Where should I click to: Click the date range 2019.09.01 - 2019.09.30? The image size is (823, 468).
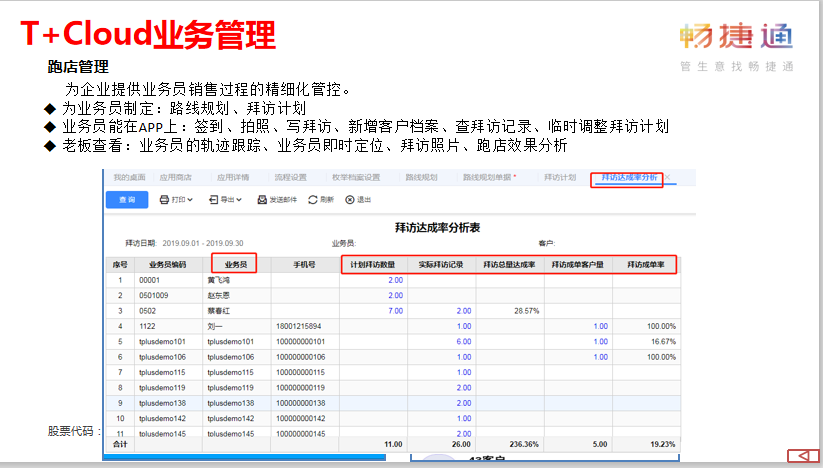pyautogui.click(x=203, y=243)
